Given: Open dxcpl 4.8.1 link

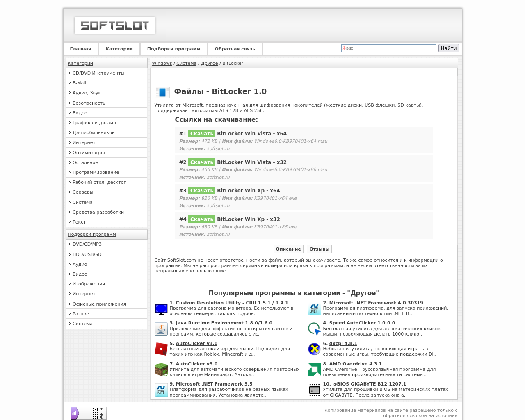Looking at the screenshot, I should click(x=343, y=344).
